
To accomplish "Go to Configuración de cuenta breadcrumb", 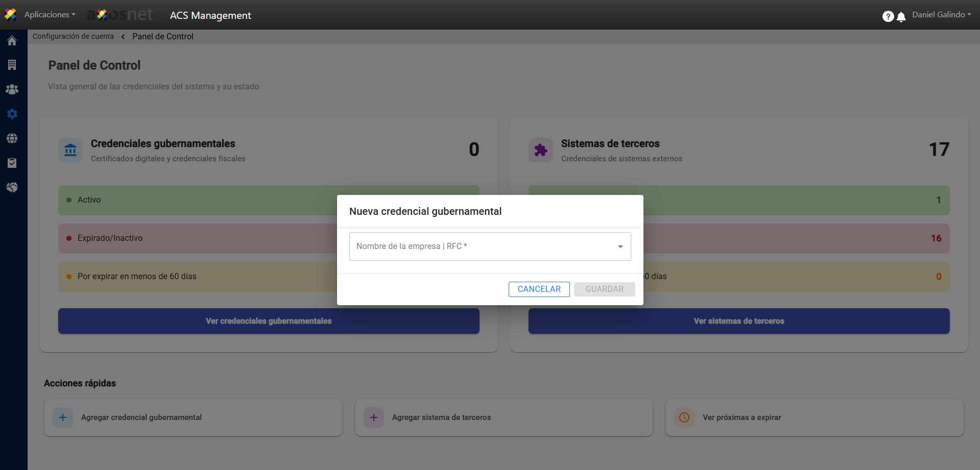I will [73, 36].
